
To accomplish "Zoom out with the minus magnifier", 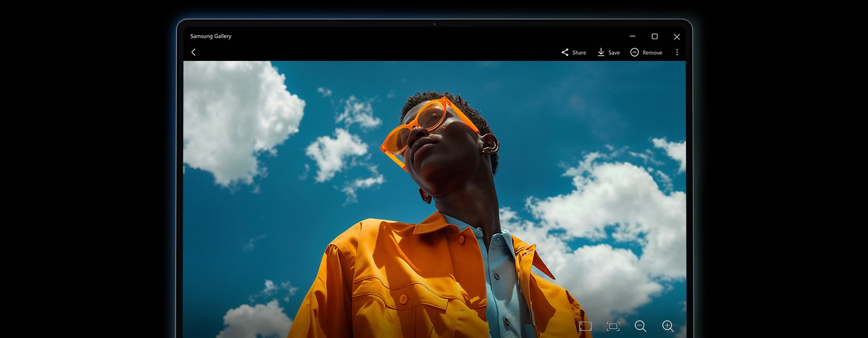I will click(x=640, y=326).
